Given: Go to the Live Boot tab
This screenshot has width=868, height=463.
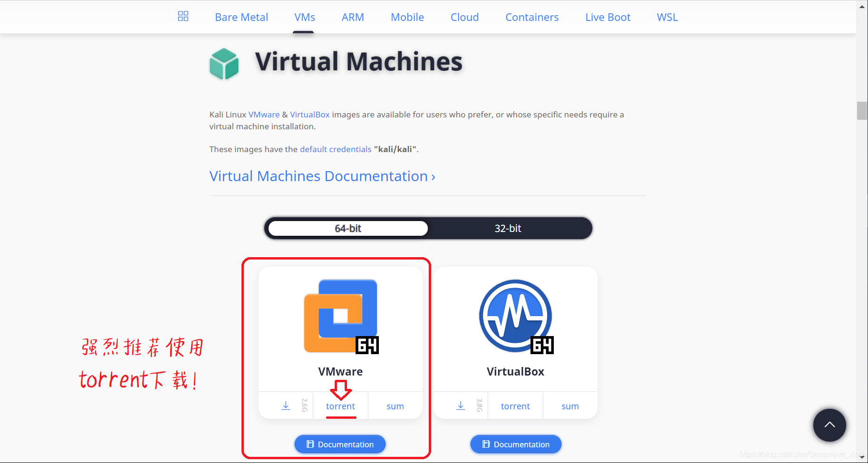Looking at the screenshot, I should point(608,17).
